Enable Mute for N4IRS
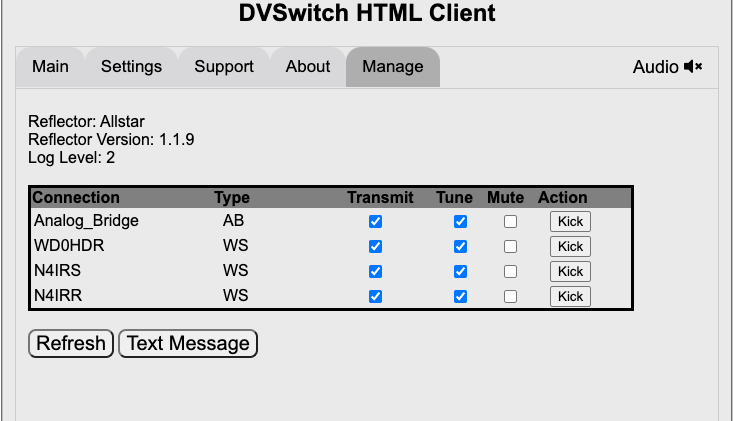The image size is (733, 421). click(x=510, y=271)
